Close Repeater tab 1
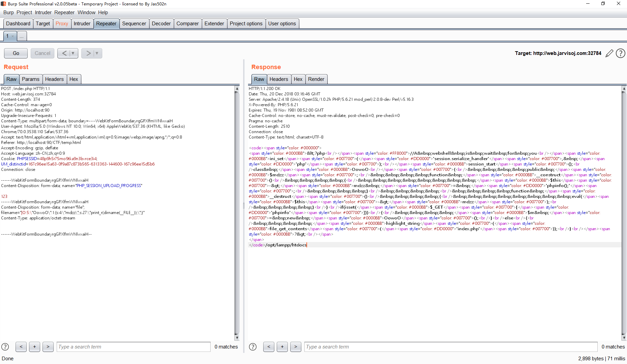This screenshot has height=364, width=627. [x=13, y=36]
